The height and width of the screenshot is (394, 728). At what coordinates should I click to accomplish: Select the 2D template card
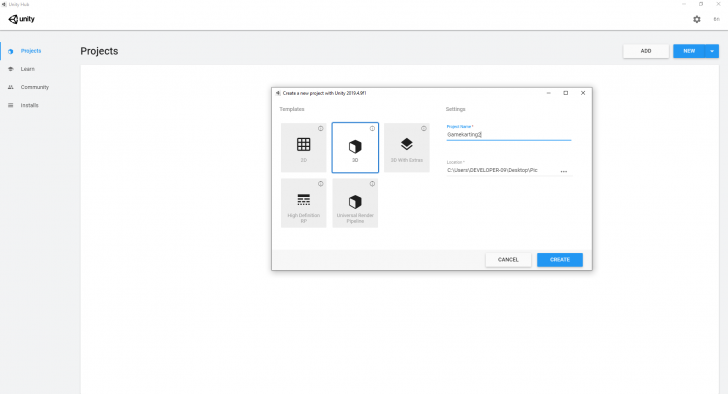304,148
